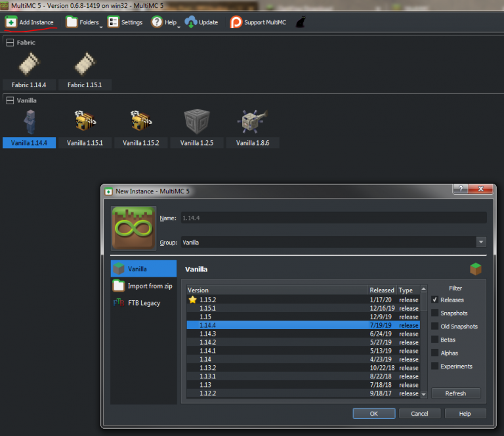This screenshot has height=436, width=504.
Task: Collapse the Vanilla instance group
Action: click(10, 100)
